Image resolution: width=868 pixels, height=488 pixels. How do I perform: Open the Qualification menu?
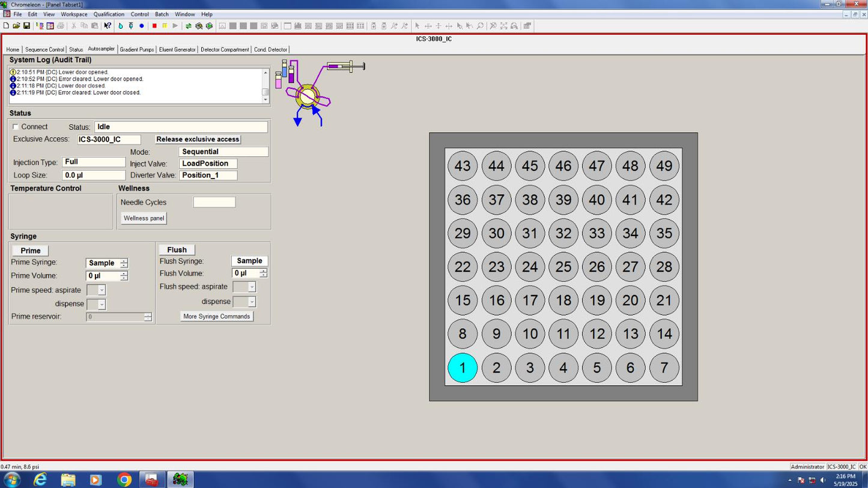pyautogui.click(x=109, y=14)
